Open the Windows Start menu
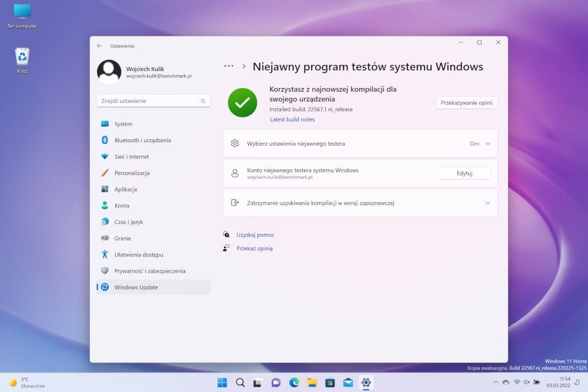 pyautogui.click(x=222, y=383)
